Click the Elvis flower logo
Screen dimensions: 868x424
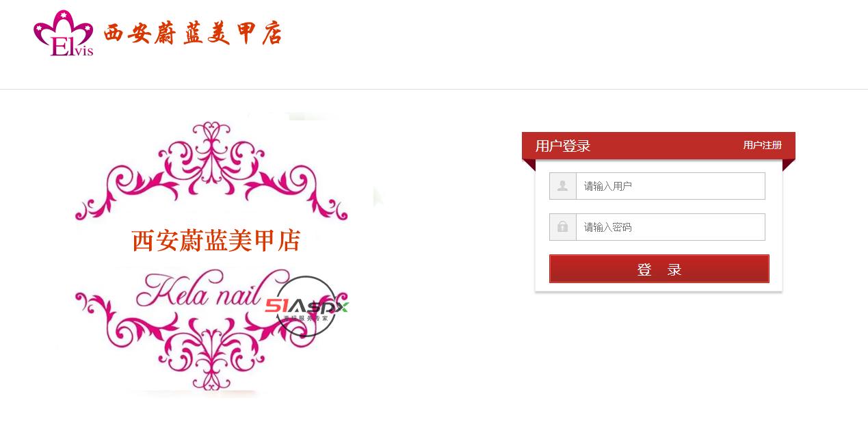[x=63, y=34]
